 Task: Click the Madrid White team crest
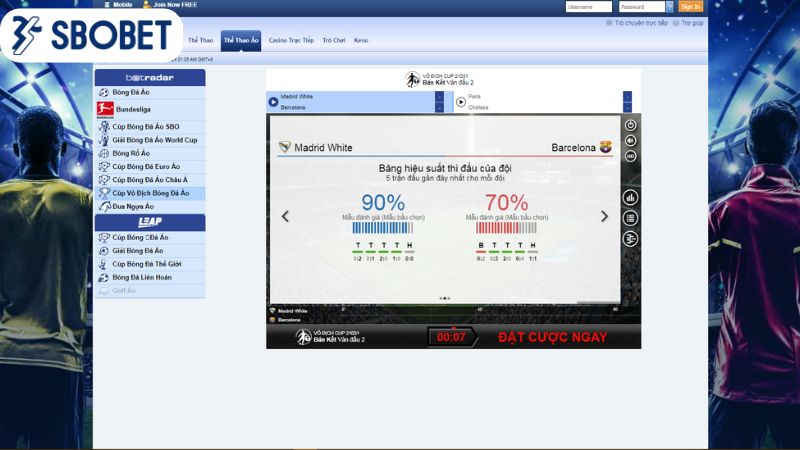point(285,147)
